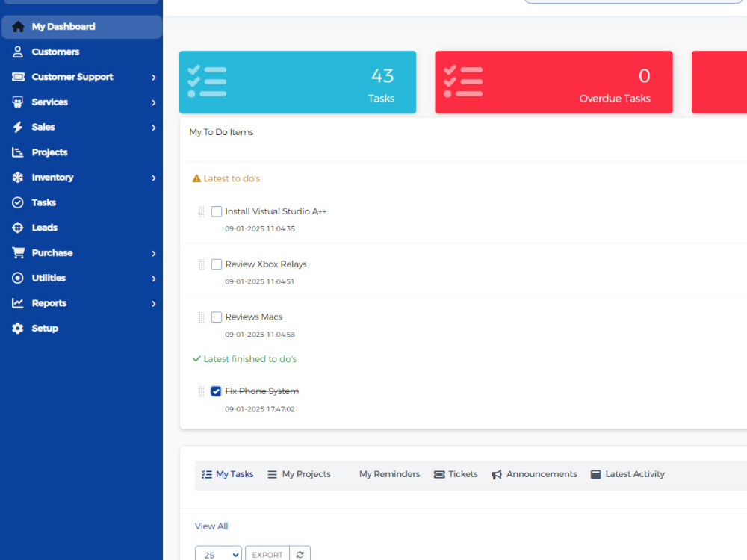Expand the Sales submenu chevron

coord(153,128)
